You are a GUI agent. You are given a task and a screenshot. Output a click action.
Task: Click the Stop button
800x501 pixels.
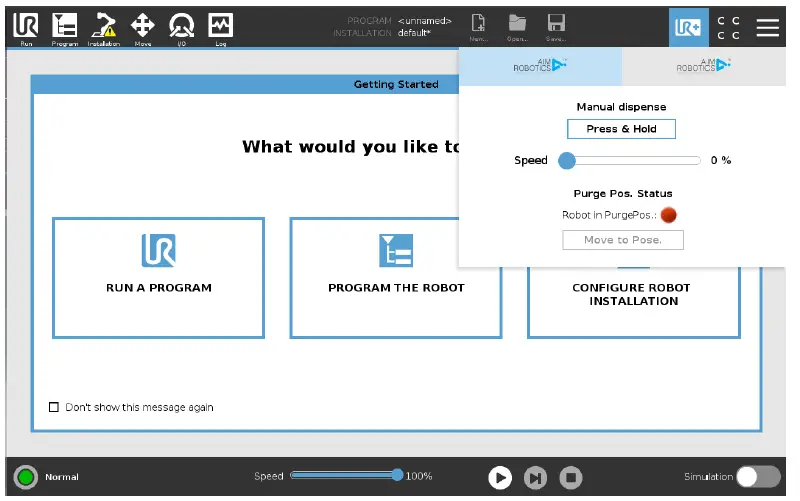(x=571, y=478)
